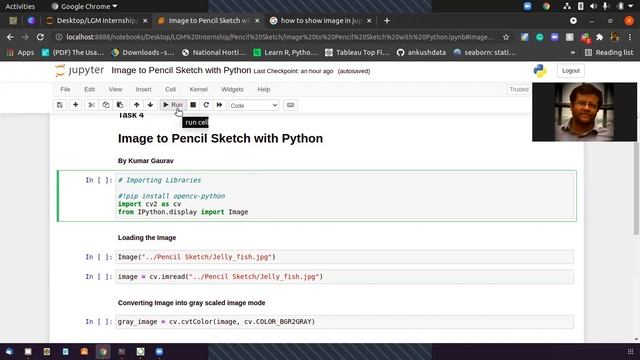Image resolution: width=640 pixels, height=360 pixels.
Task: Select the cv.cvtColor gray_image cell
Action: coord(345,322)
